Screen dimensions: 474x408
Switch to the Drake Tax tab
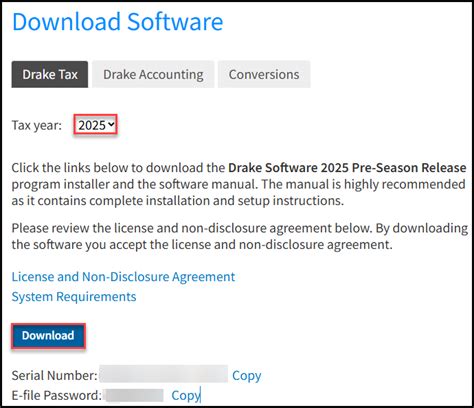pos(50,74)
